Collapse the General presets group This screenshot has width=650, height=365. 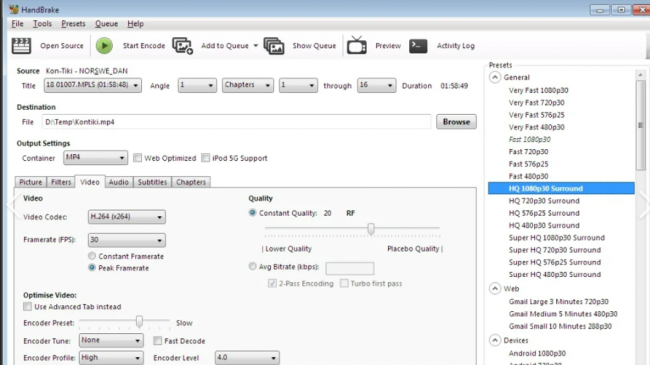[495, 78]
